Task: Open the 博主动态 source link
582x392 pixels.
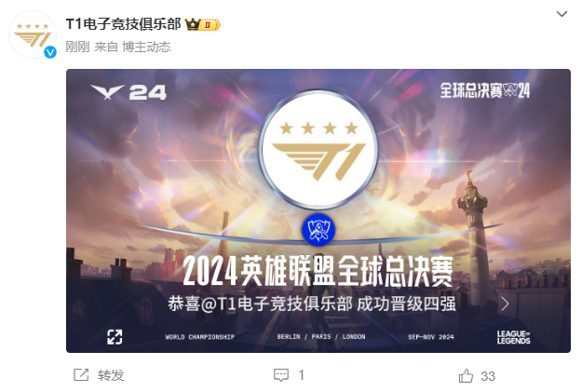Action: click(146, 47)
